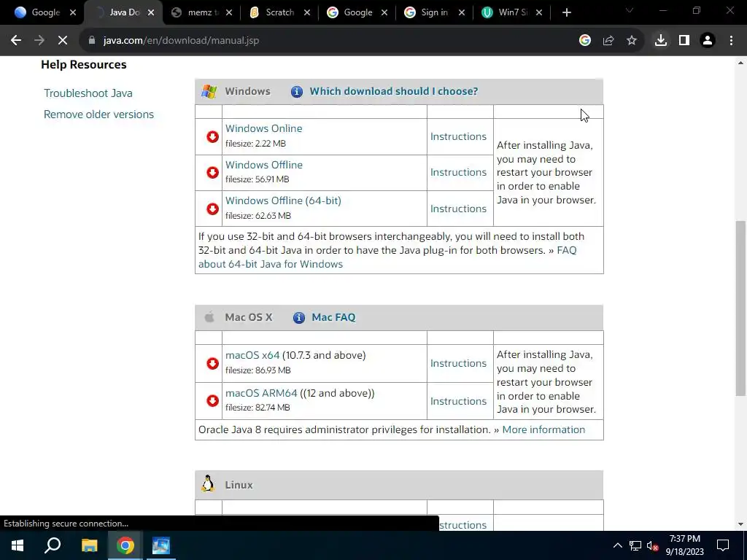Close the memz tab

pyautogui.click(x=229, y=13)
